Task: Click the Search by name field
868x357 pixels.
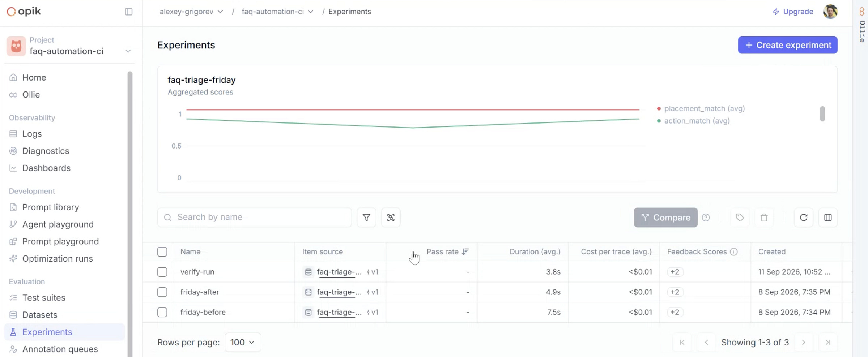Action: click(255, 217)
